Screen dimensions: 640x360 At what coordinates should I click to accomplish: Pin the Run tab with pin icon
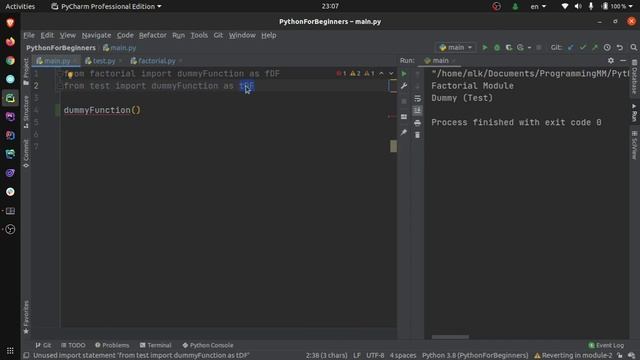tap(404, 132)
